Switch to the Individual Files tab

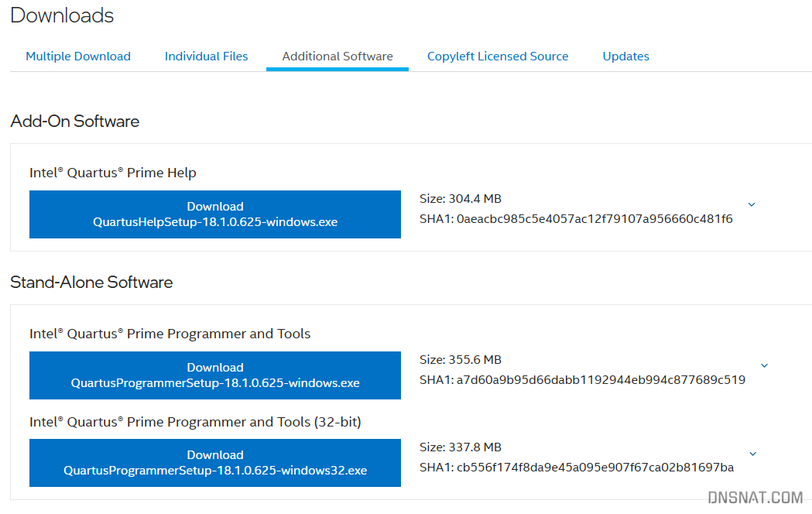[206, 57]
